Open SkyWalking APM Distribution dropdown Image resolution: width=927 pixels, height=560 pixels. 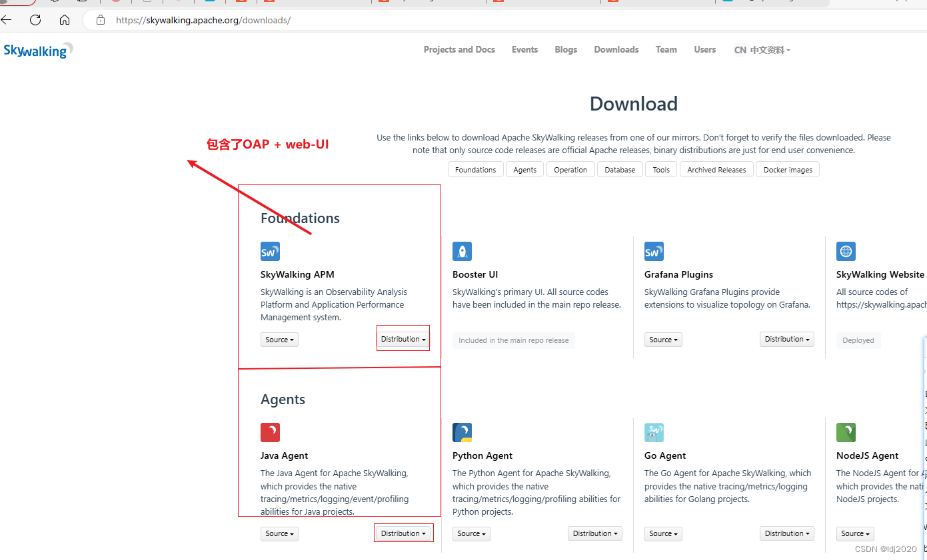pos(403,339)
